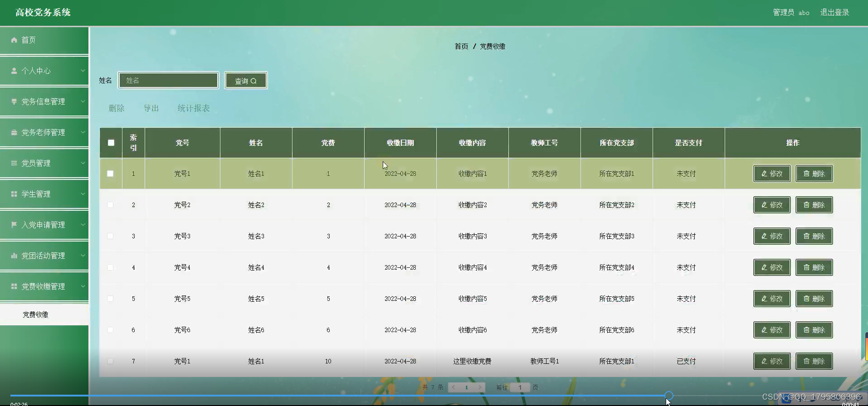The image size is (868, 406).
Task: Click the previous page arrow in pagination
Action: 453,387
